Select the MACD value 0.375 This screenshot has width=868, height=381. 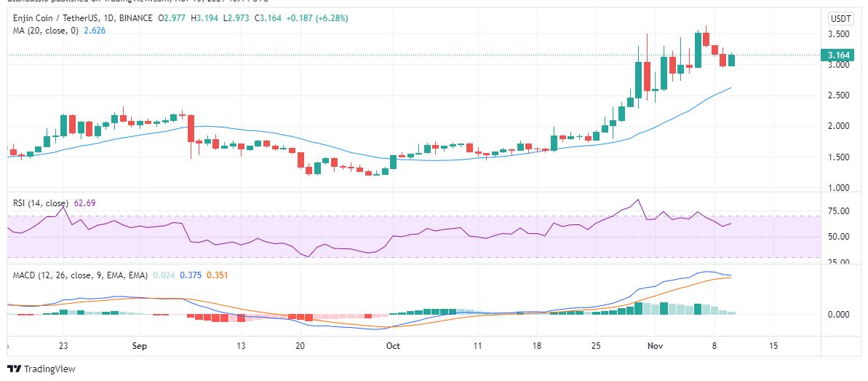(191, 275)
